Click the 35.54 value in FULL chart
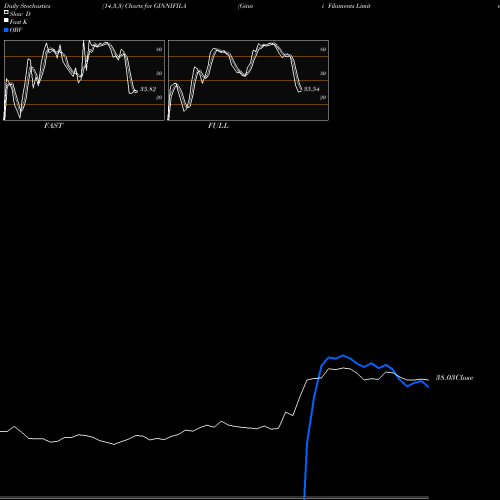This screenshot has width=500, height=500. 312,89
